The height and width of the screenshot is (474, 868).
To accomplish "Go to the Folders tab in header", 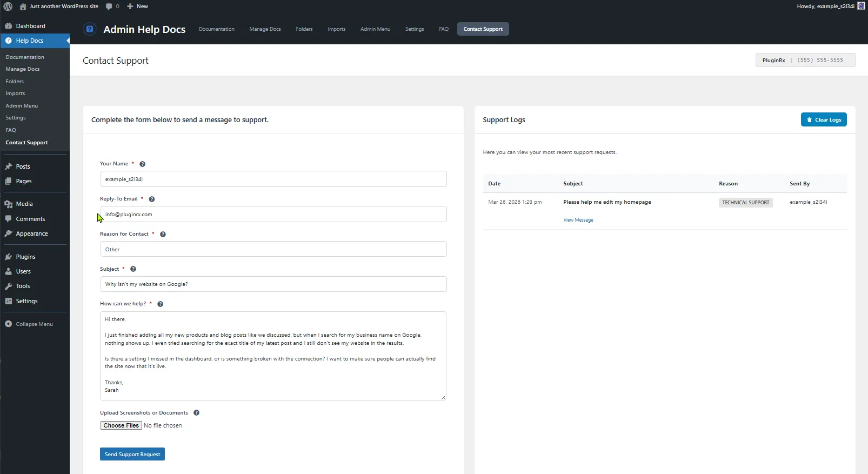I will pos(304,29).
